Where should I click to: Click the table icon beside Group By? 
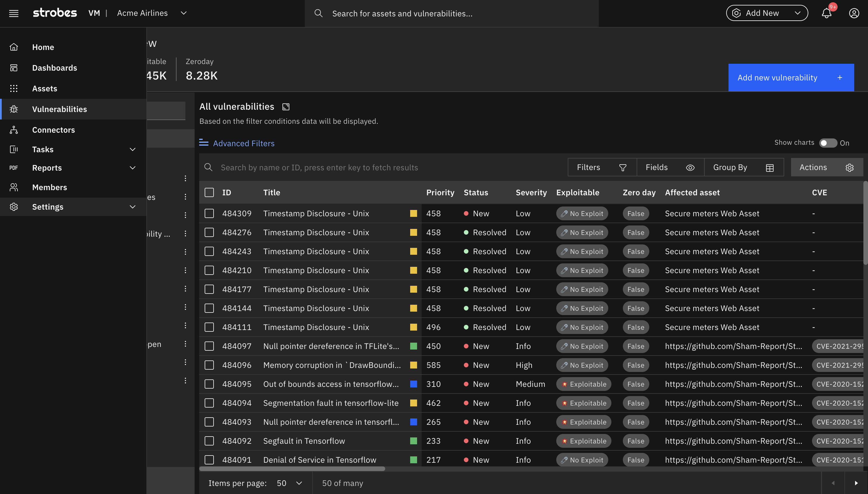coord(770,168)
